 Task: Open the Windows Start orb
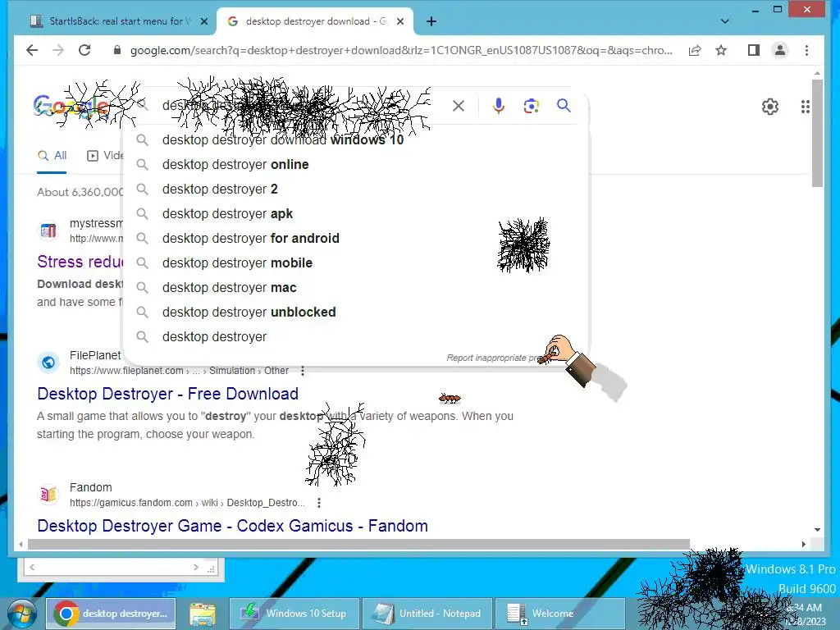tap(21, 614)
